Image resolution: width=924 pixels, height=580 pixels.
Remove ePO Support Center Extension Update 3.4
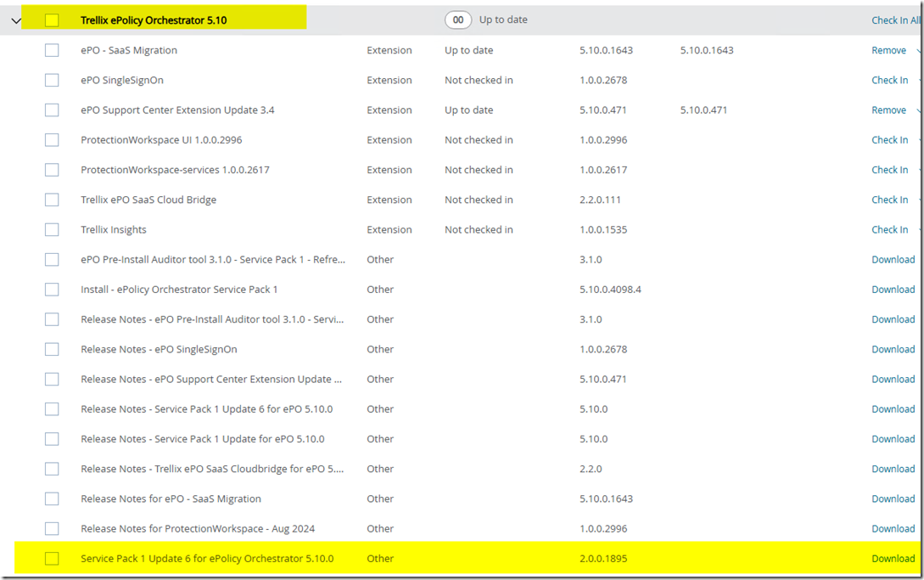[x=888, y=110]
